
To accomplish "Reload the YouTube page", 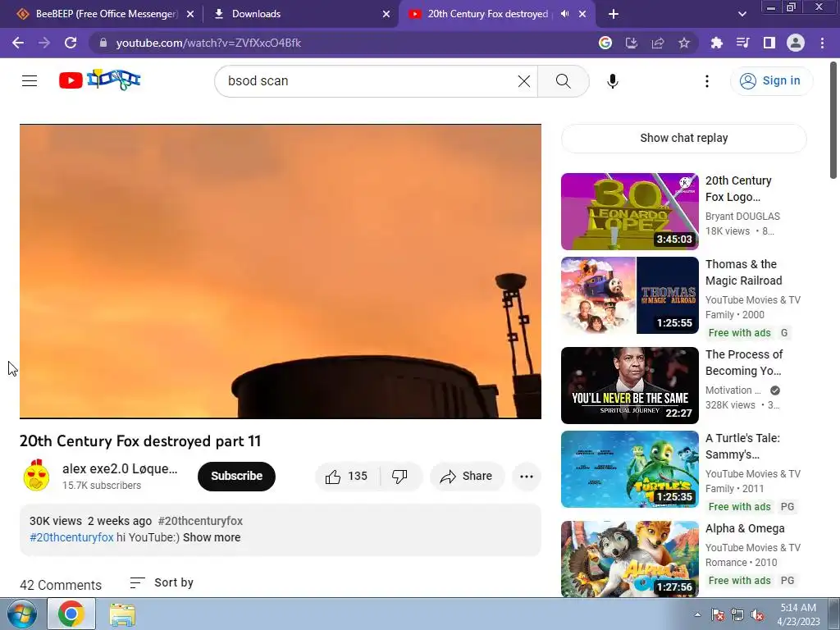I will pyautogui.click(x=71, y=43).
